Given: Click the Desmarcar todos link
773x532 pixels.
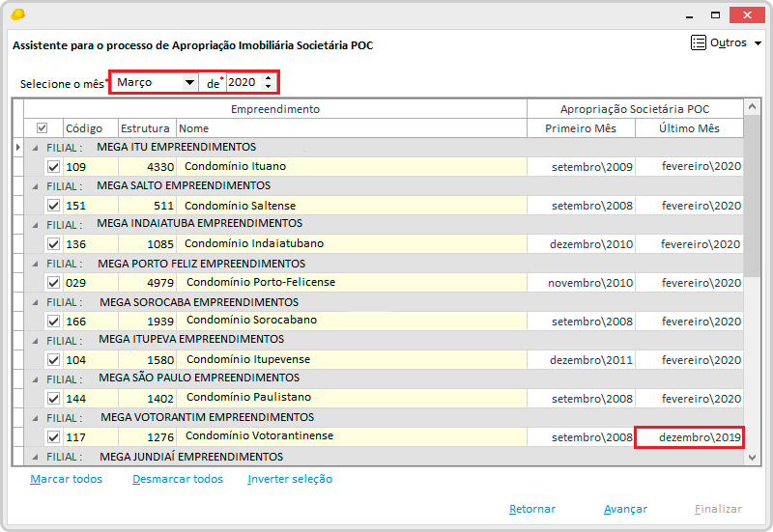Looking at the screenshot, I should (x=178, y=479).
